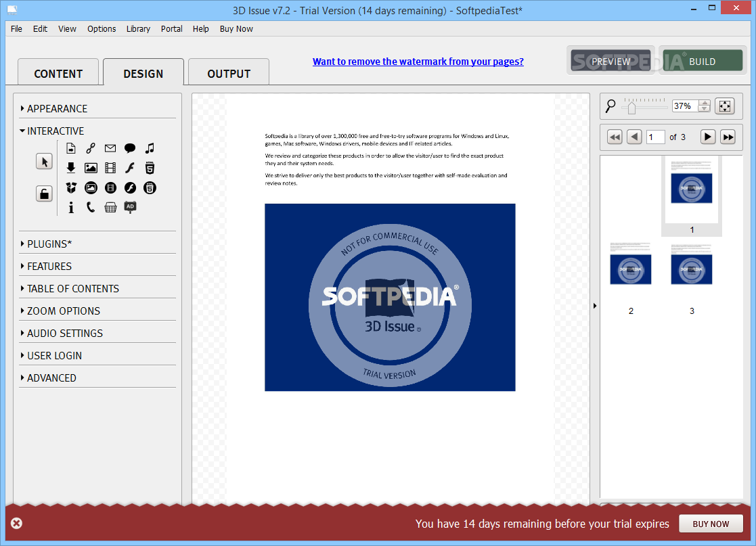Add a web link (chain icon)
Image resolution: width=756 pixels, height=546 pixels.
[x=91, y=148]
